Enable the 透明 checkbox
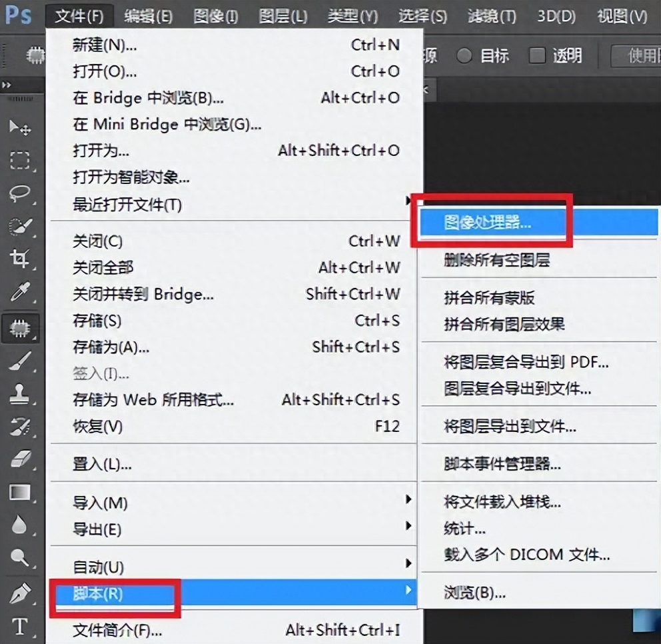Viewport: 661px width, 644px height. [x=537, y=55]
